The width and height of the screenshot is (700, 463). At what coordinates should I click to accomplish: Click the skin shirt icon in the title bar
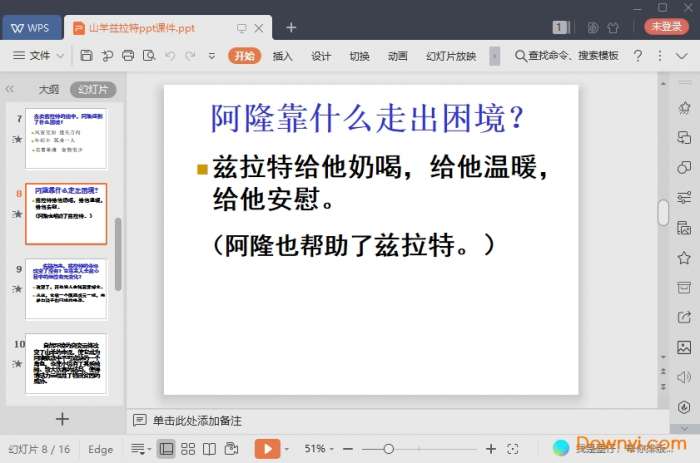tap(613, 28)
